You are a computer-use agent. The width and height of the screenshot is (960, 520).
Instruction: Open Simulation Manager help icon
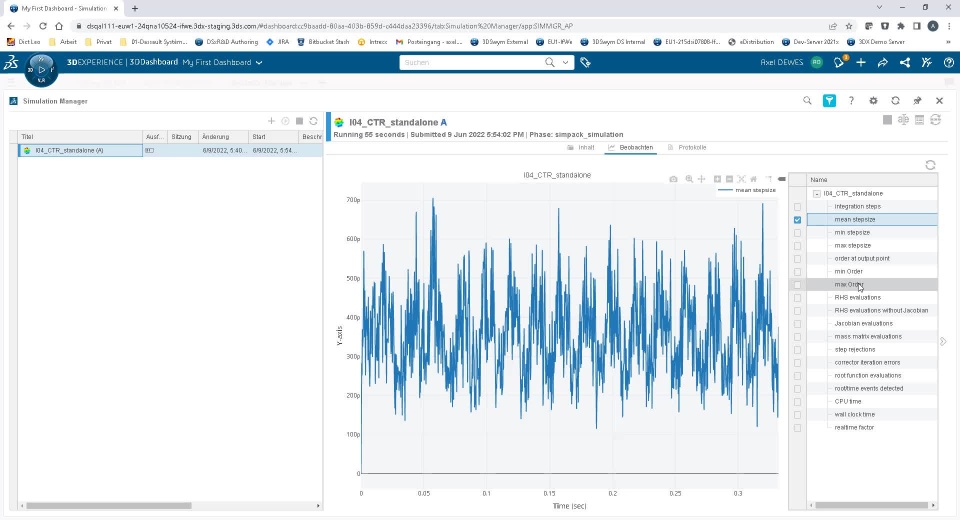(851, 100)
